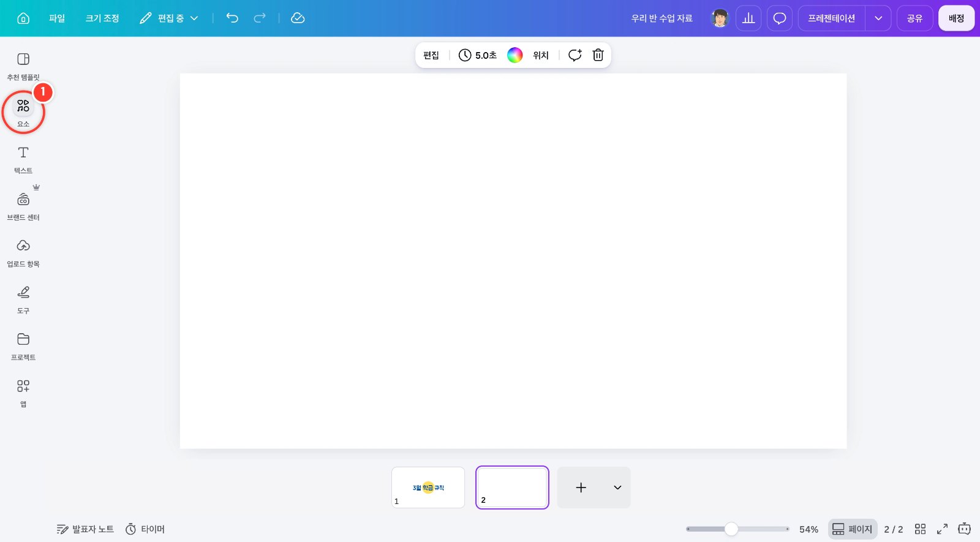
Task: Open the 크기 조정 menu
Action: tap(102, 18)
